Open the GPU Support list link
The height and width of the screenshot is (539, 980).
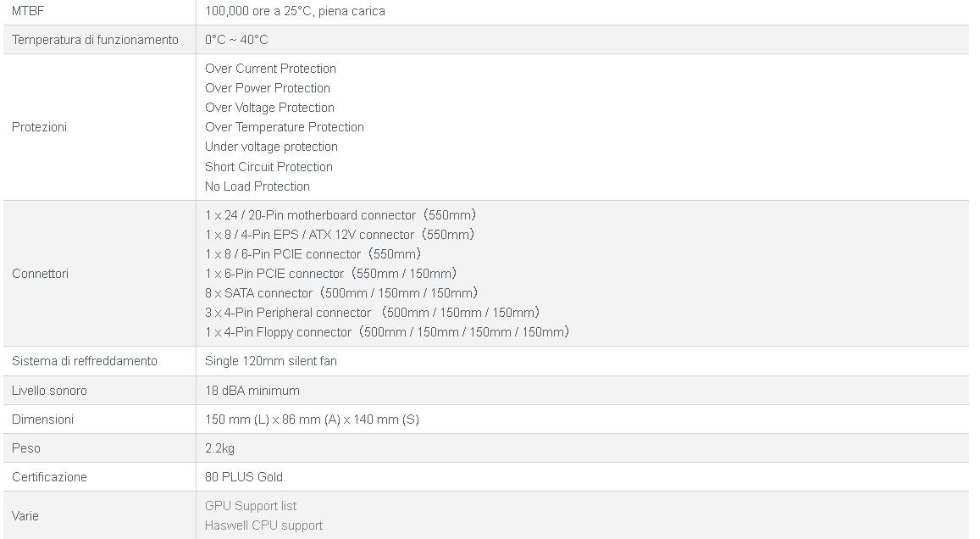(x=251, y=506)
